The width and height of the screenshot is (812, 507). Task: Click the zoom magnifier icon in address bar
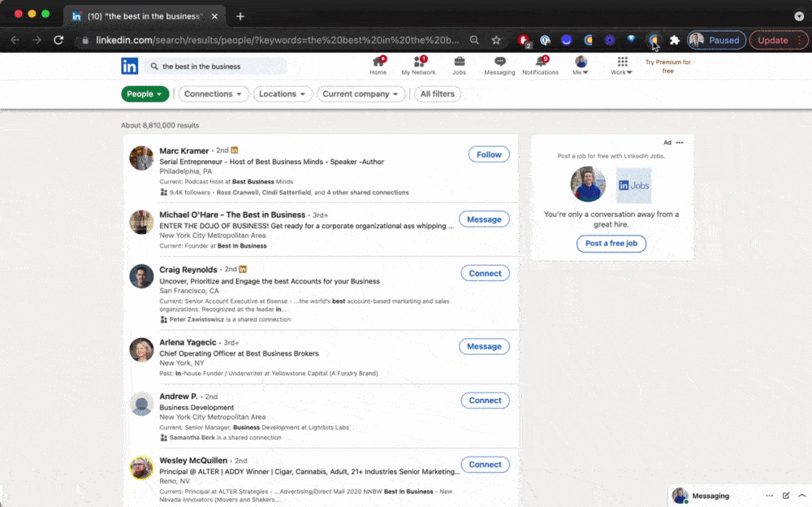(474, 40)
